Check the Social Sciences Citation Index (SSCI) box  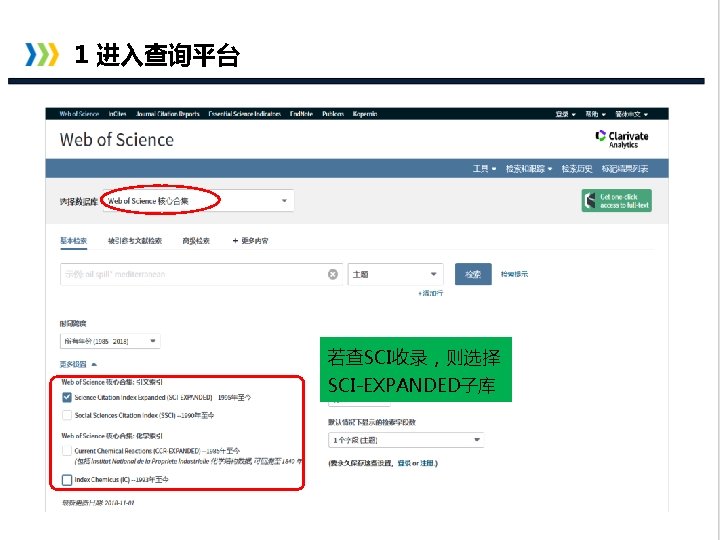67,415
